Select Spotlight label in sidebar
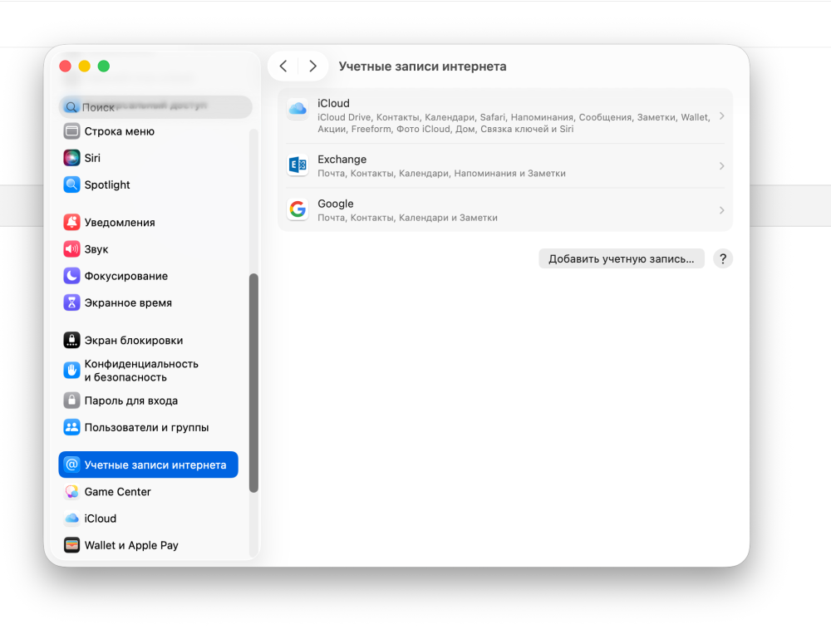 [107, 184]
